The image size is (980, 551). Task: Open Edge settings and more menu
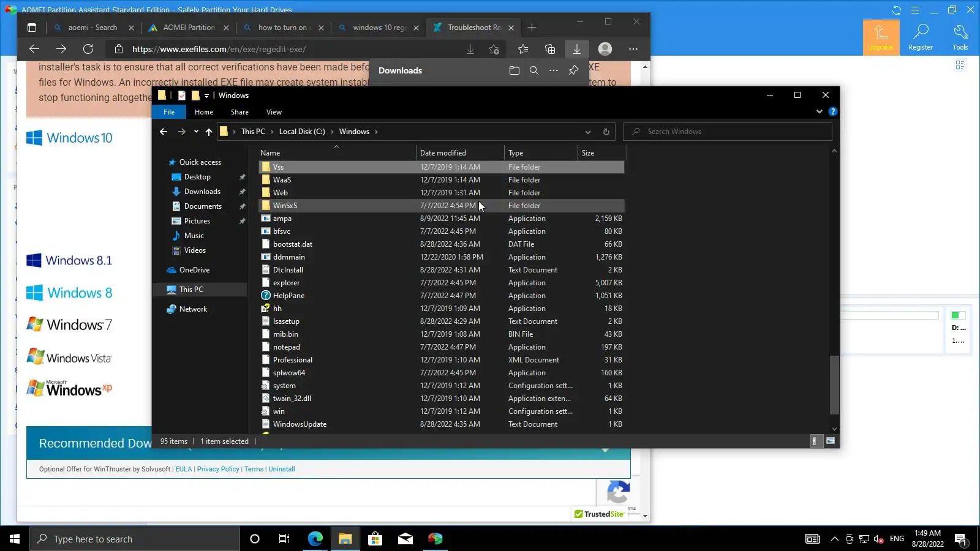633,49
